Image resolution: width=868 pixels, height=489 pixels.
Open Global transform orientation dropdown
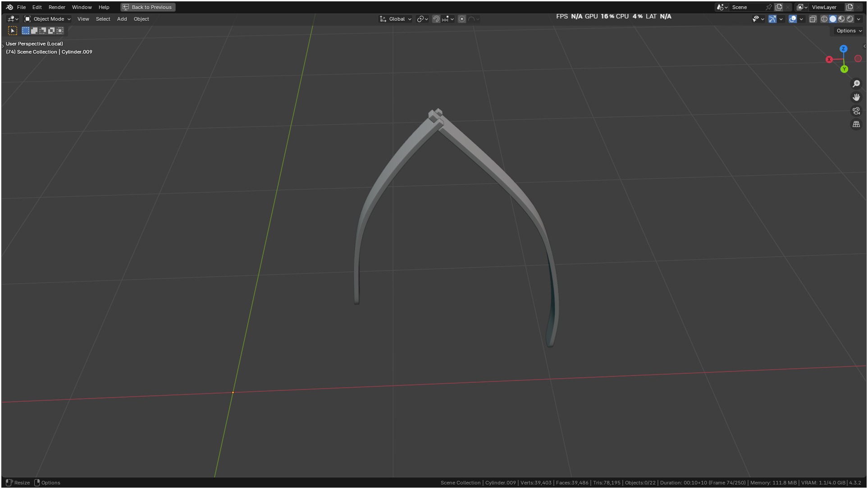click(x=396, y=19)
